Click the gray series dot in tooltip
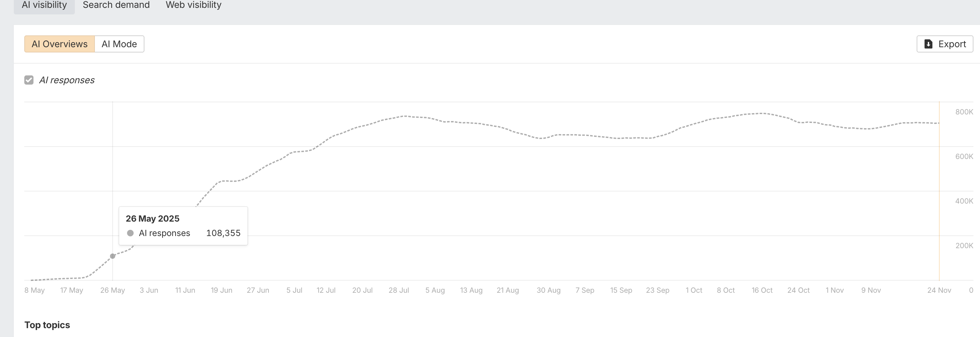 tap(130, 233)
